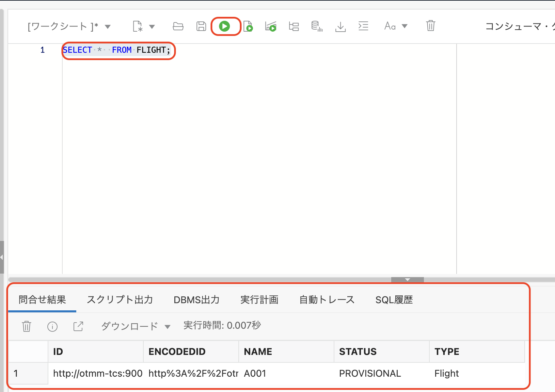Collapse the results pane using divider arrow
This screenshot has height=392, width=555.
tap(407, 280)
